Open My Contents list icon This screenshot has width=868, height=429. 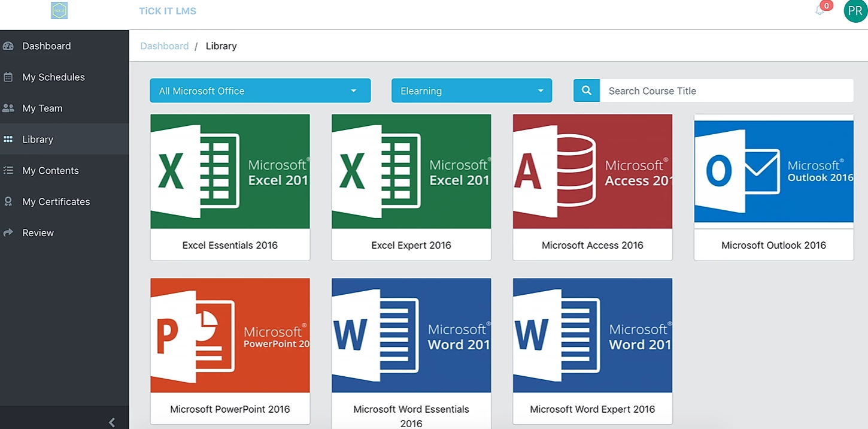click(10, 170)
